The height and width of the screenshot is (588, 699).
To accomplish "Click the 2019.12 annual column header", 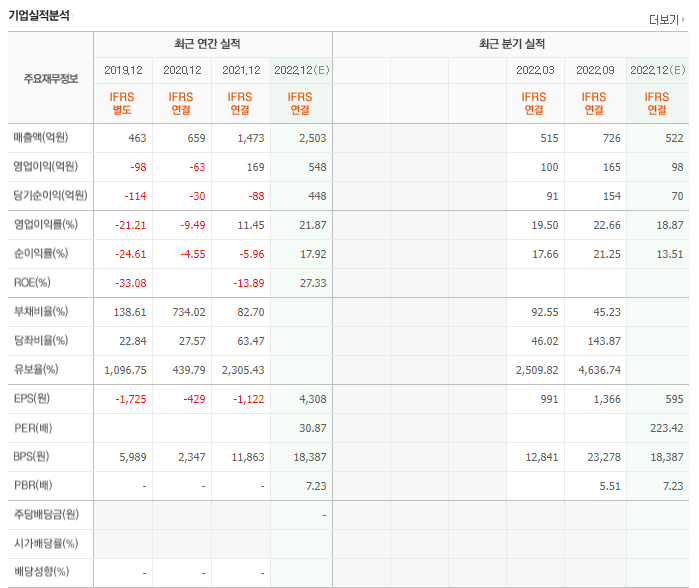I will 123,70.
